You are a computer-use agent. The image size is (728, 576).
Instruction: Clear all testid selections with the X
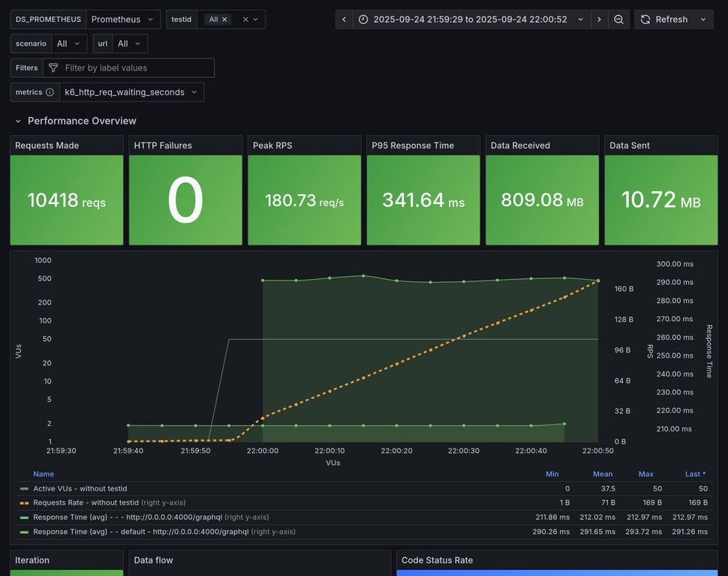pyautogui.click(x=245, y=19)
